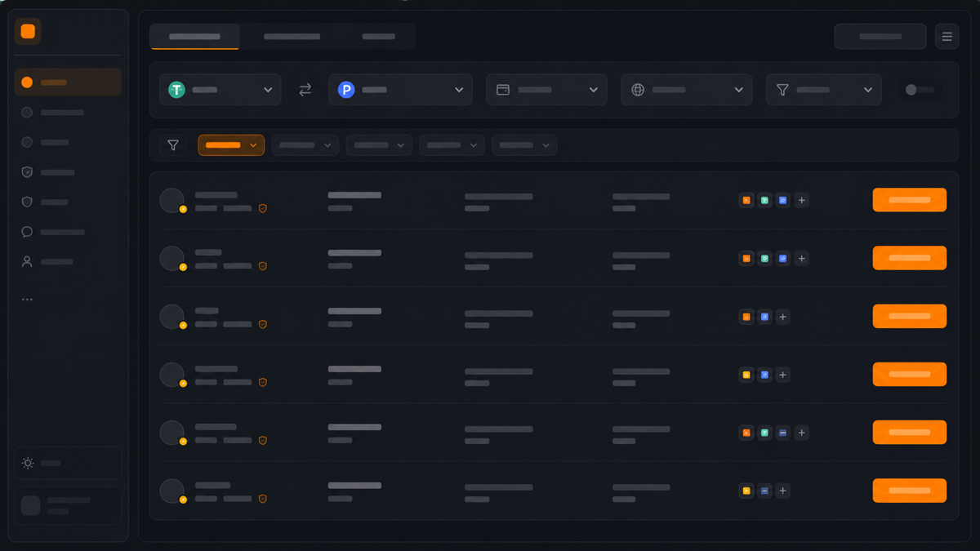Click the orange action button in sixth row
Viewport: 980px width, 551px height.
[910, 491]
